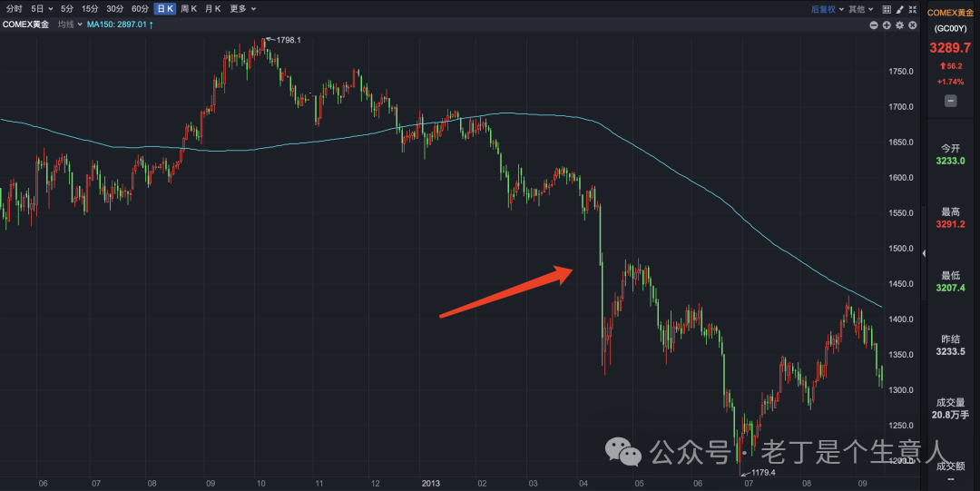The height and width of the screenshot is (491, 980).
Task: Expand the 均线 moving average dropdown
Action: [70, 25]
